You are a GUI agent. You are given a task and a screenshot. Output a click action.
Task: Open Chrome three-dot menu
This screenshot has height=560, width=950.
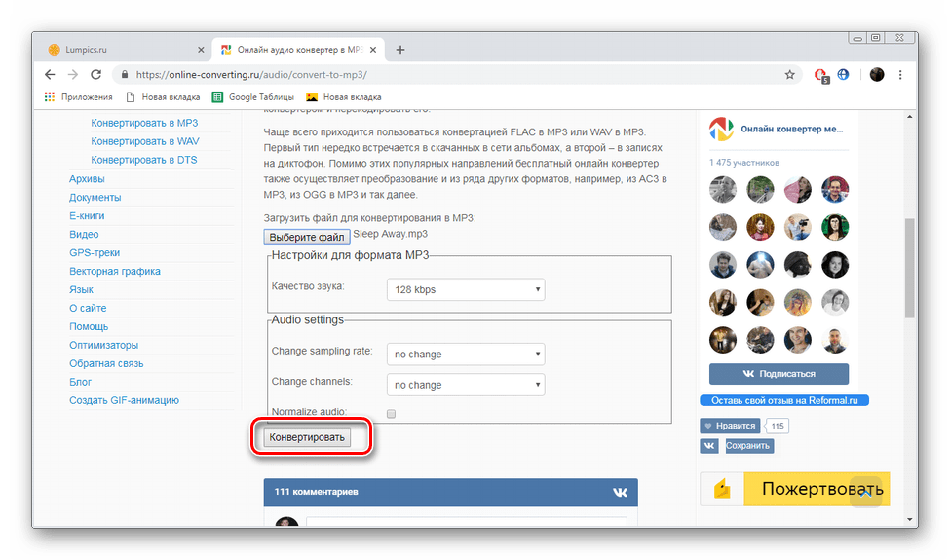[900, 74]
